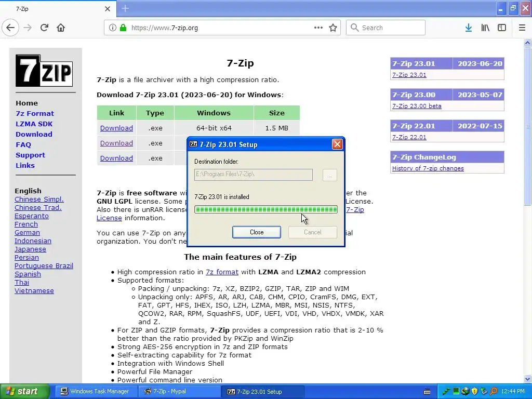The height and width of the screenshot is (399, 532).
Task: Open the Windows Start menu
Action: (24, 392)
